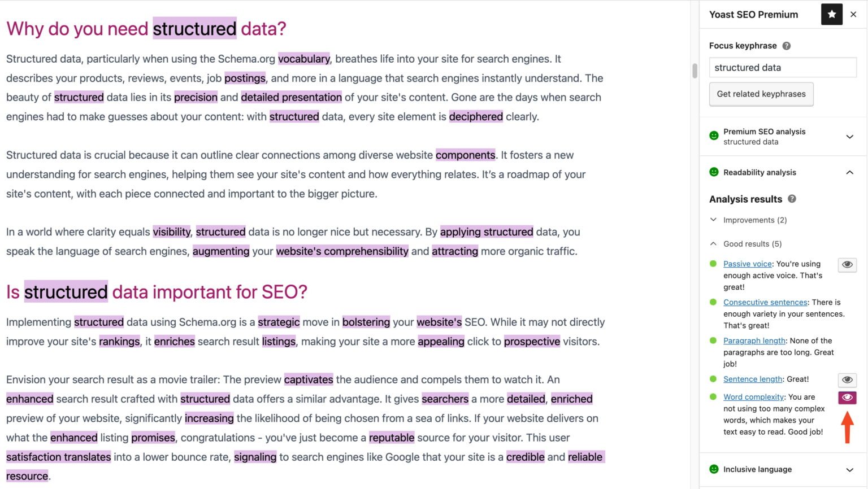The image size is (868, 489).
Task: Click the green dot beside Passive voice
Action: point(713,264)
